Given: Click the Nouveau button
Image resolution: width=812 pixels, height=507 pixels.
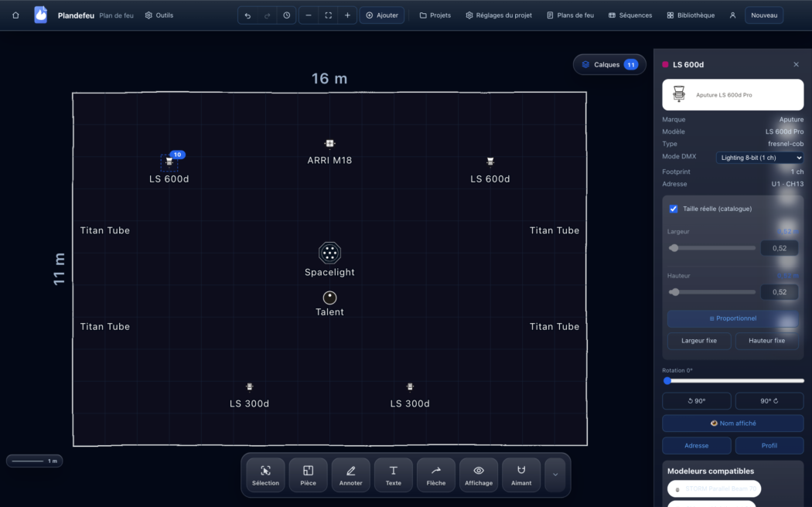Looking at the screenshot, I should [764, 15].
